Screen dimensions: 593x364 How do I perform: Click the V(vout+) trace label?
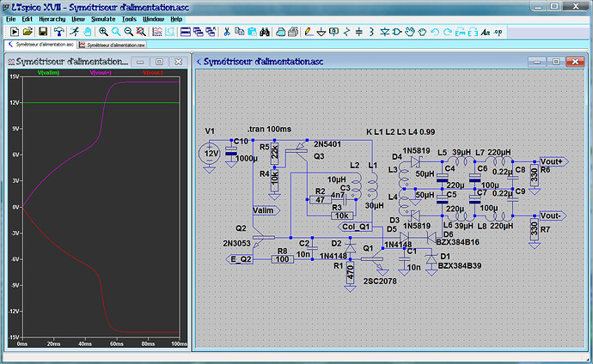102,73
